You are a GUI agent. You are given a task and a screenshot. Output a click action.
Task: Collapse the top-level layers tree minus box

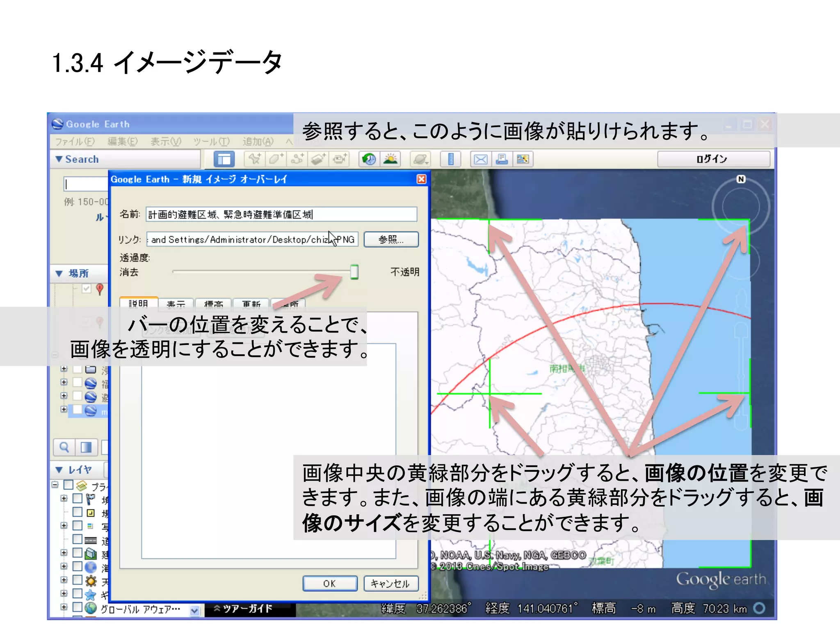55,485
